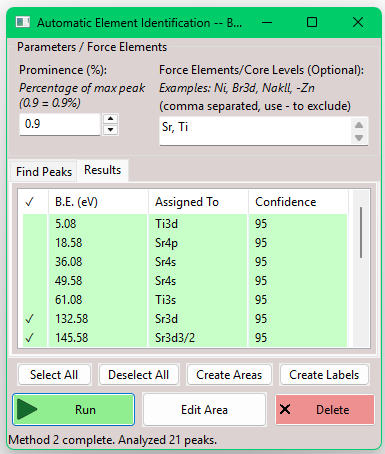This screenshot has width=385, height=454.
Task: Maximize the Automatic Element Identification window
Action: point(312,22)
